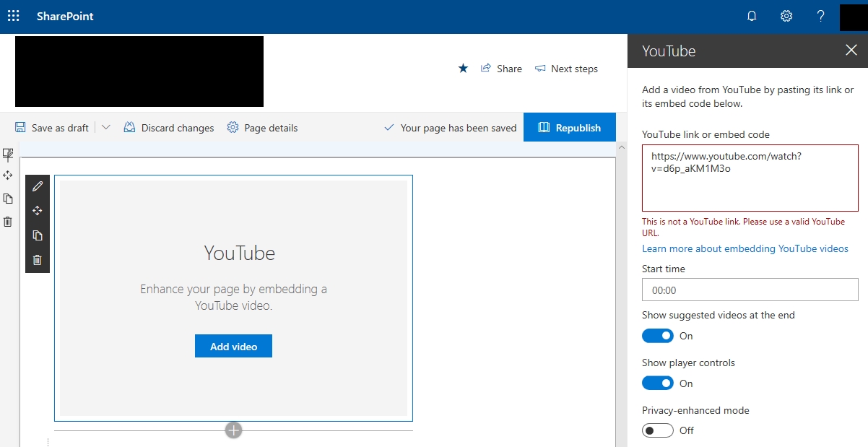The width and height of the screenshot is (868, 447).
Task: Open the settings gear in header
Action: coord(786,16)
